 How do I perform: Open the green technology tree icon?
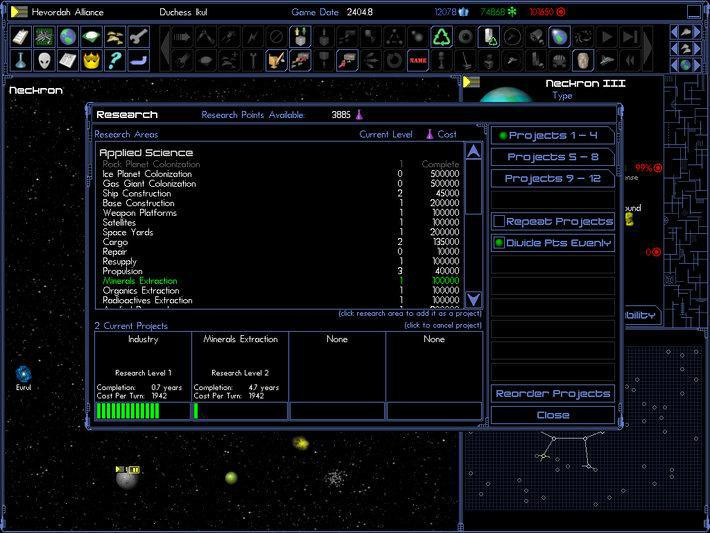pyautogui.click(x=44, y=37)
